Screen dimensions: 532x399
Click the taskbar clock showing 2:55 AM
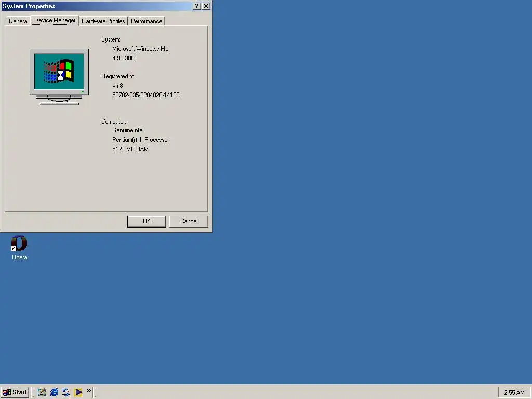514,393
